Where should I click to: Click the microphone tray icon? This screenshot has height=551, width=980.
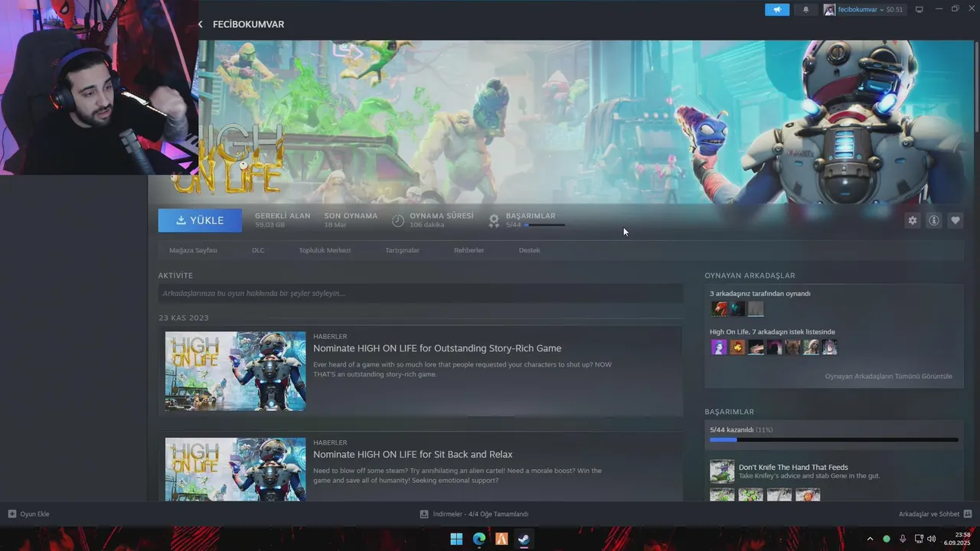(903, 539)
